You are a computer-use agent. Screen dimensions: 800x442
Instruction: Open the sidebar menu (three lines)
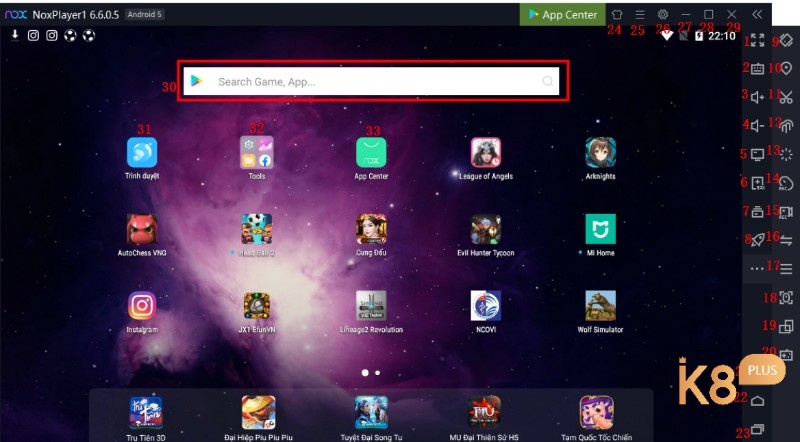pos(786,268)
